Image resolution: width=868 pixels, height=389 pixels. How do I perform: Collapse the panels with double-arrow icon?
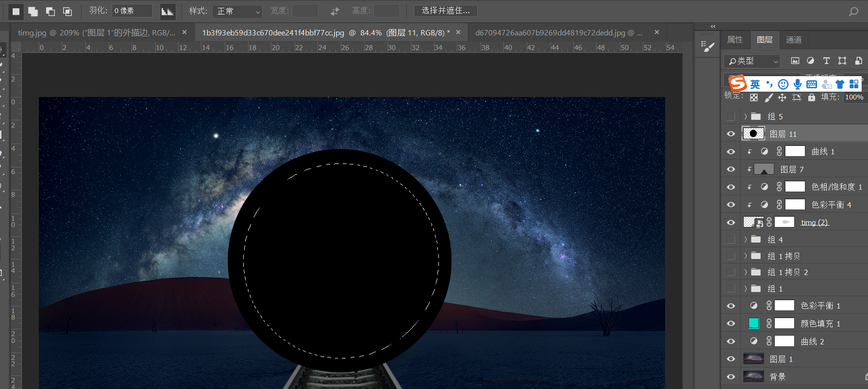click(713, 26)
